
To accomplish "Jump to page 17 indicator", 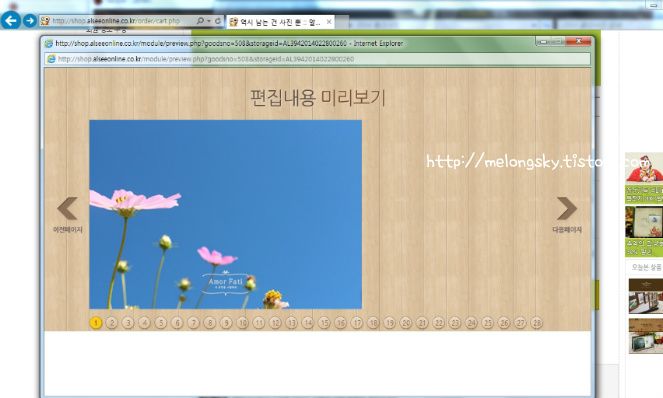I will coord(357,323).
